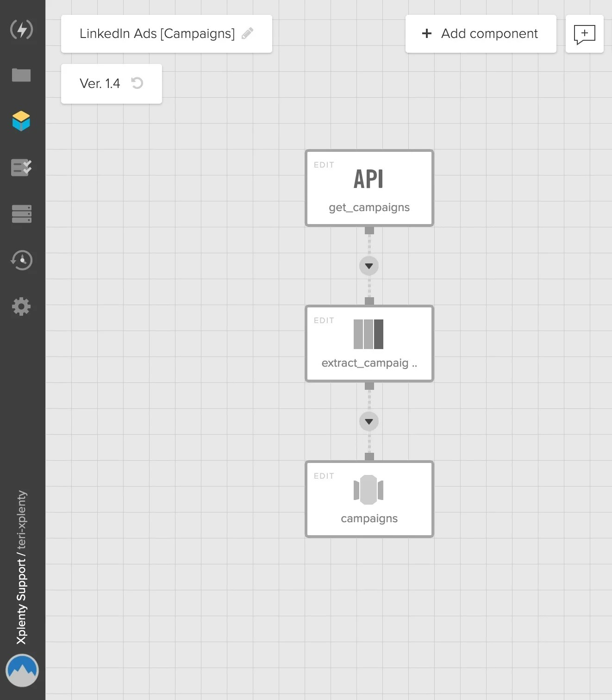The width and height of the screenshot is (612, 700).
Task: Click EDIT on the campaigns component
Action: click(x=323, y=475)
